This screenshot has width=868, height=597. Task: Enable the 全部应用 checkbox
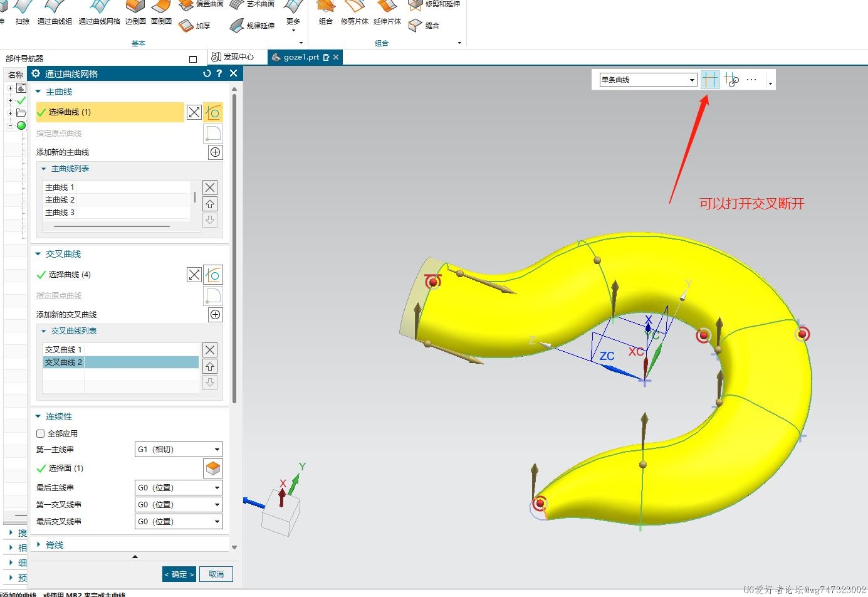(x=41, y=433)
